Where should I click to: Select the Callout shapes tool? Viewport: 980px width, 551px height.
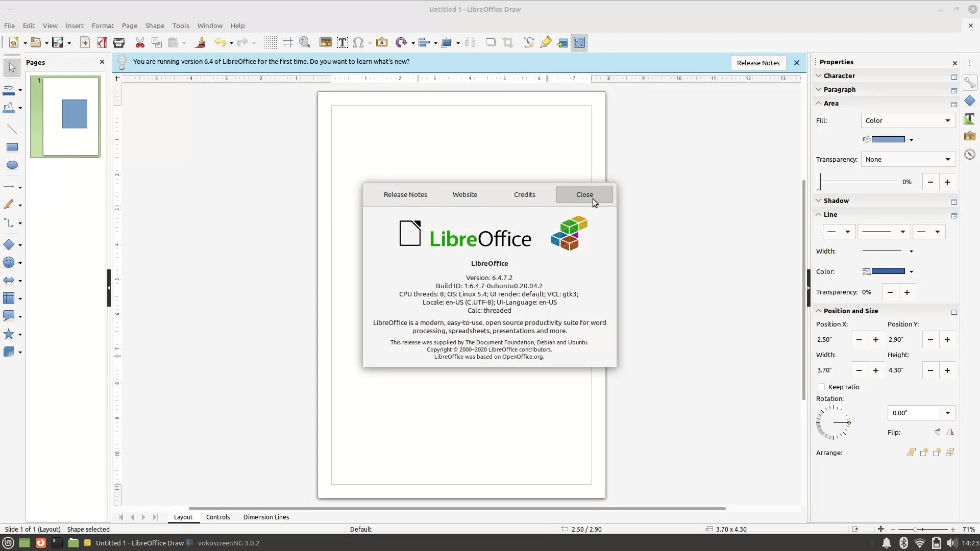[9, 316]
